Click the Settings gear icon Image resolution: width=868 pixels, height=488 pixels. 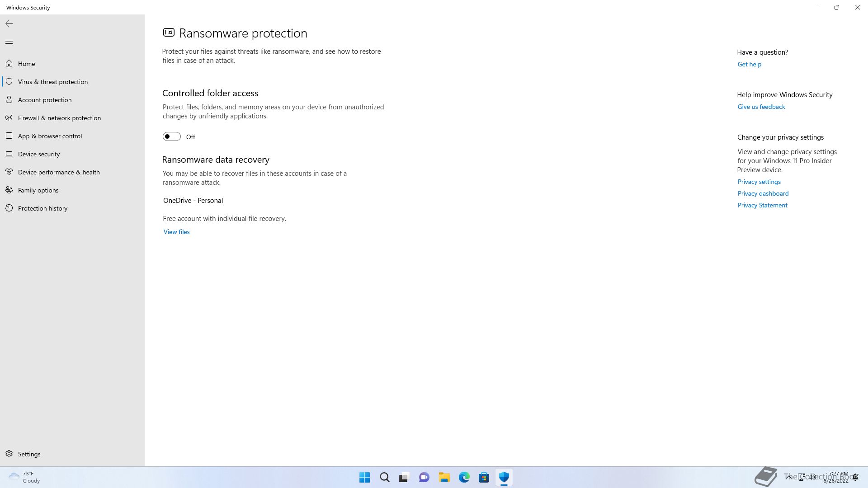[9, 454]
